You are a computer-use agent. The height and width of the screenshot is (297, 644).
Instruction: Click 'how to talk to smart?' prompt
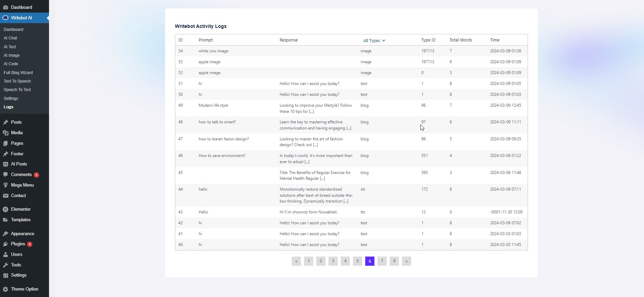click(217, 122)
